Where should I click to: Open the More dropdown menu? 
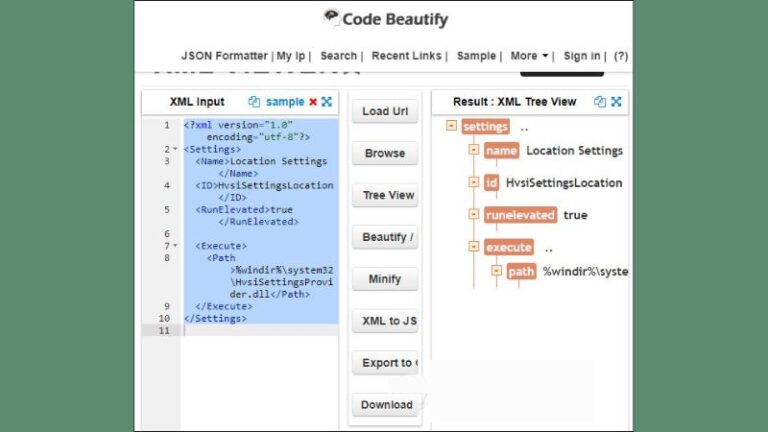click(530, 56)
